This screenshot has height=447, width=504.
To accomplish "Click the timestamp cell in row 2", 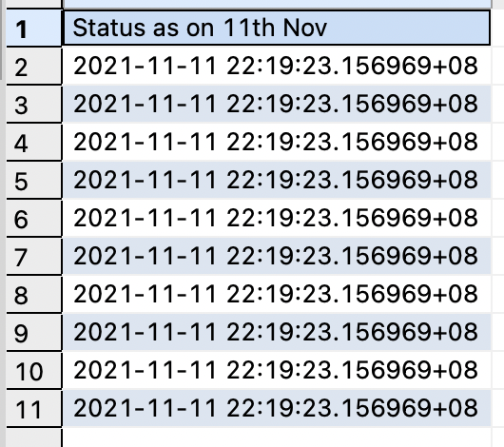I will [277, 66].
